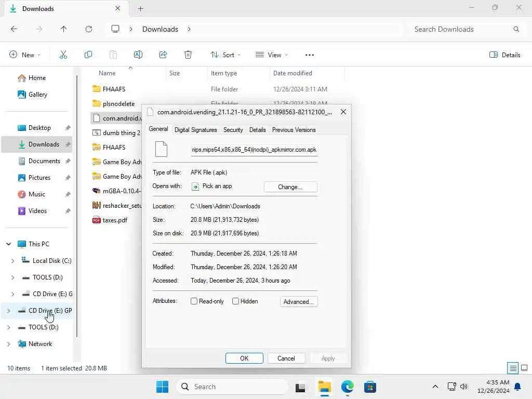Select the taxes.pdf file
532x399 pixels.
(x=115, y=220)
